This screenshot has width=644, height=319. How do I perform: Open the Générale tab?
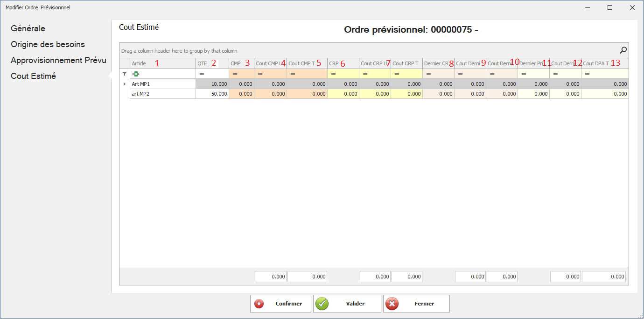click(x=28, y=28)
